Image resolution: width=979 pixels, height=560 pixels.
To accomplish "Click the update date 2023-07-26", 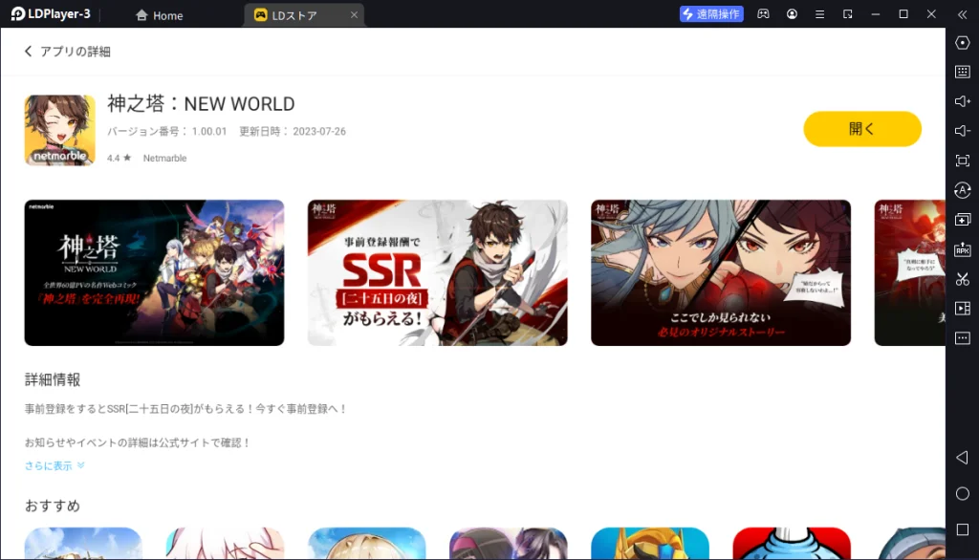I will (319, 131).
